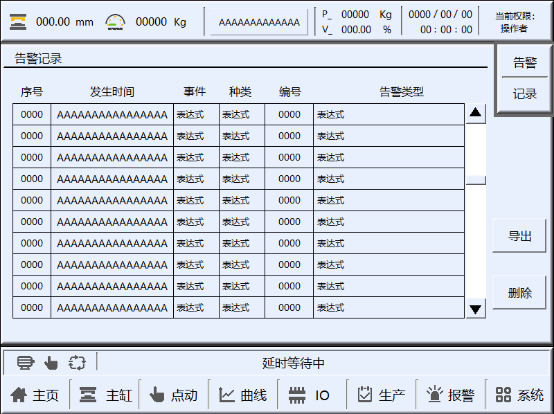This screenshot has width=554, height=414.
Task: Click the 导出 export button
Action: (519, 236)
